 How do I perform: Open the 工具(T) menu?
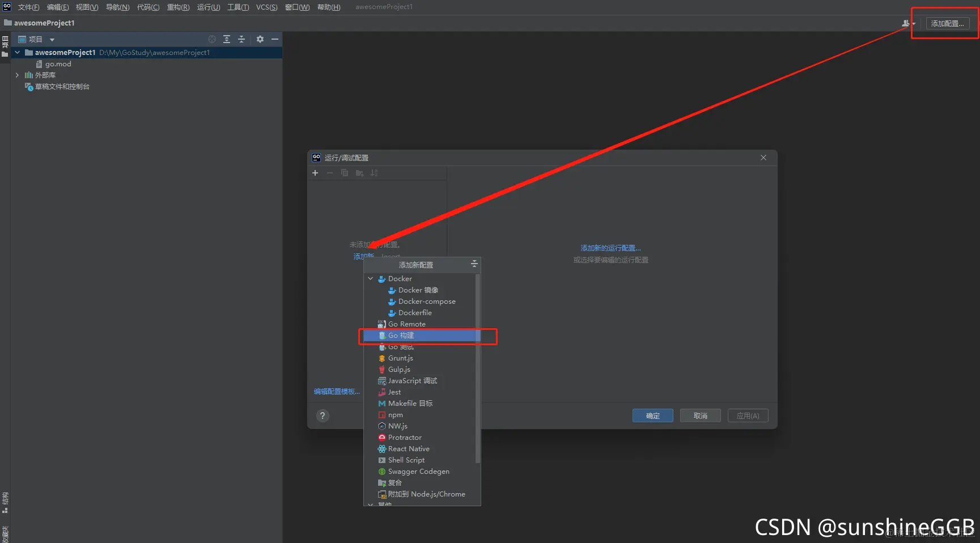[x=238, y=7]
